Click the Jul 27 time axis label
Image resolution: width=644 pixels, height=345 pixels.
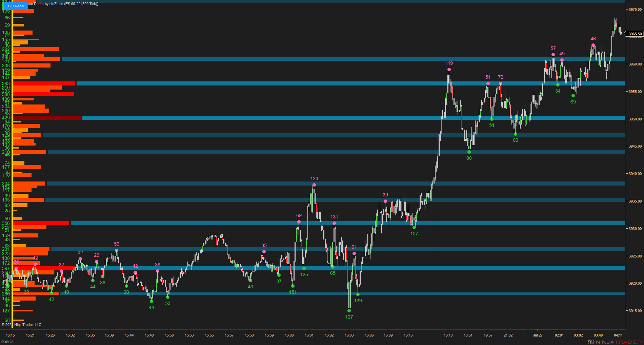click(538, 335)
